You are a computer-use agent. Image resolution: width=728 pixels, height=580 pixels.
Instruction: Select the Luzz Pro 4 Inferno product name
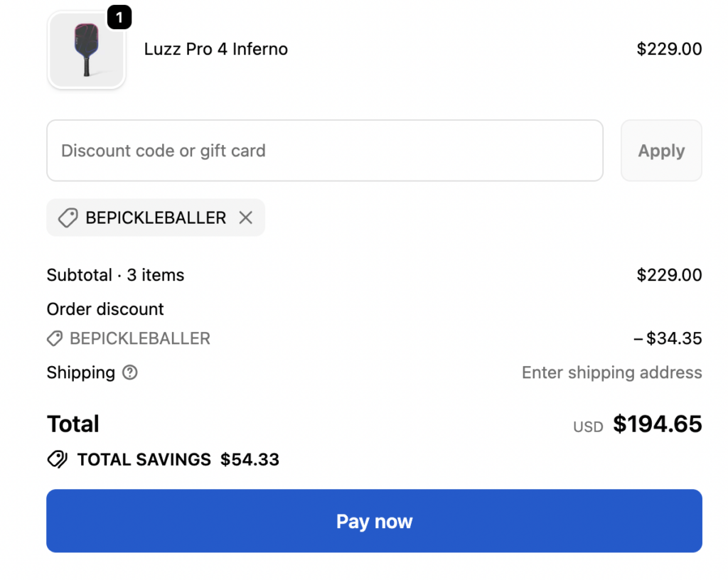(215, 49)
